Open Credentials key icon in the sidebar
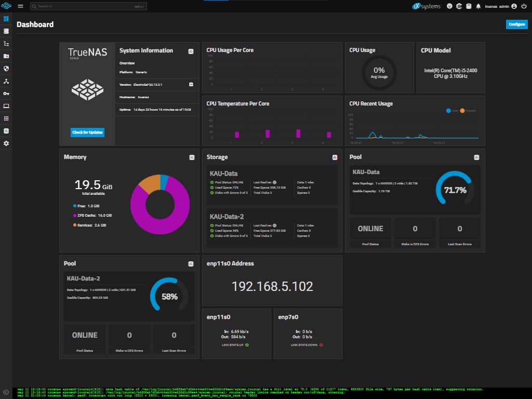 [6, 94]
